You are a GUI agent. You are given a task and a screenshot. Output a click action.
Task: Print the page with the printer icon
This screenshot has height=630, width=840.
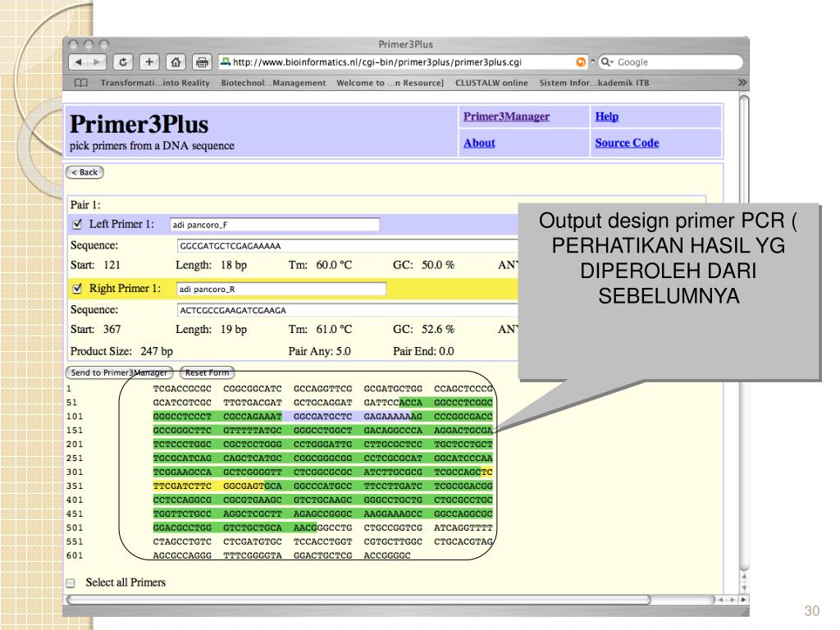point(202,62)
